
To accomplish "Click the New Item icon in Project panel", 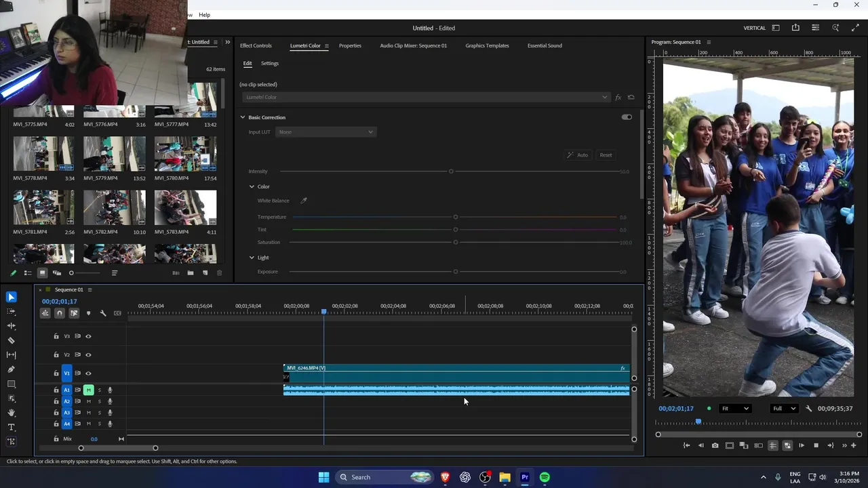I will tap(205, 273).
